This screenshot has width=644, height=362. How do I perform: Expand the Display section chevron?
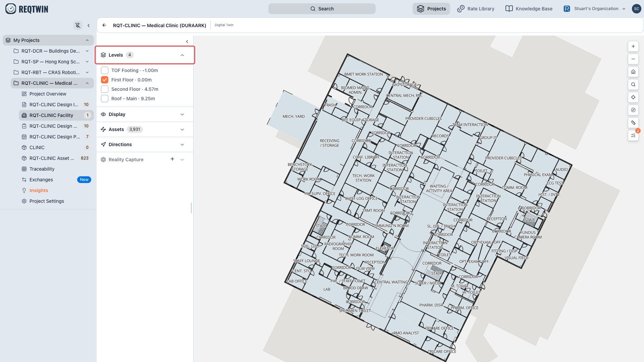(182, 114)
